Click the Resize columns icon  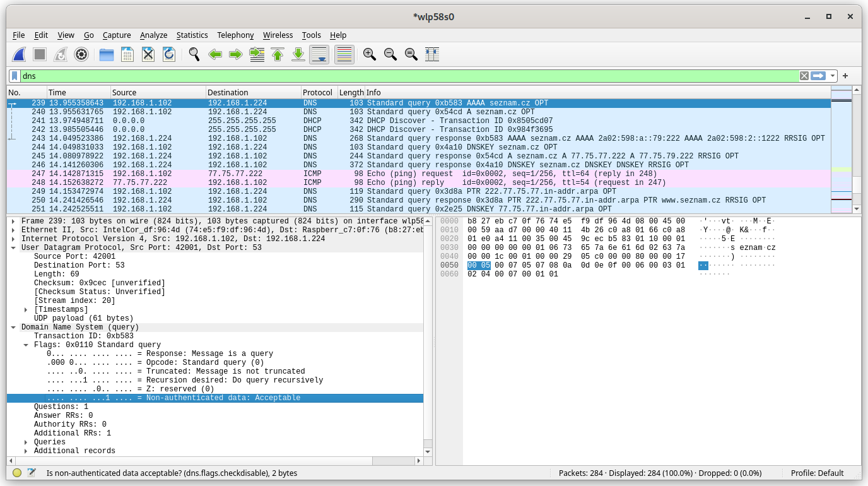pos(432,54)
